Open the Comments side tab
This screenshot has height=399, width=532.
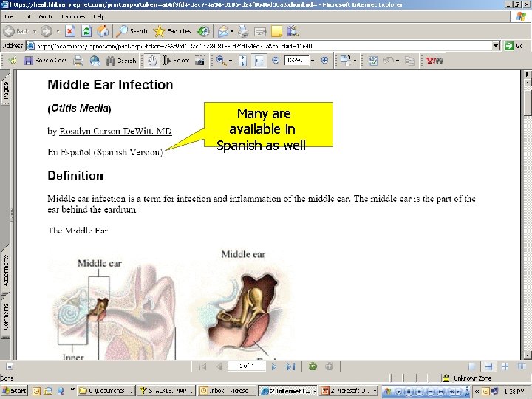(x=6, y=316)
